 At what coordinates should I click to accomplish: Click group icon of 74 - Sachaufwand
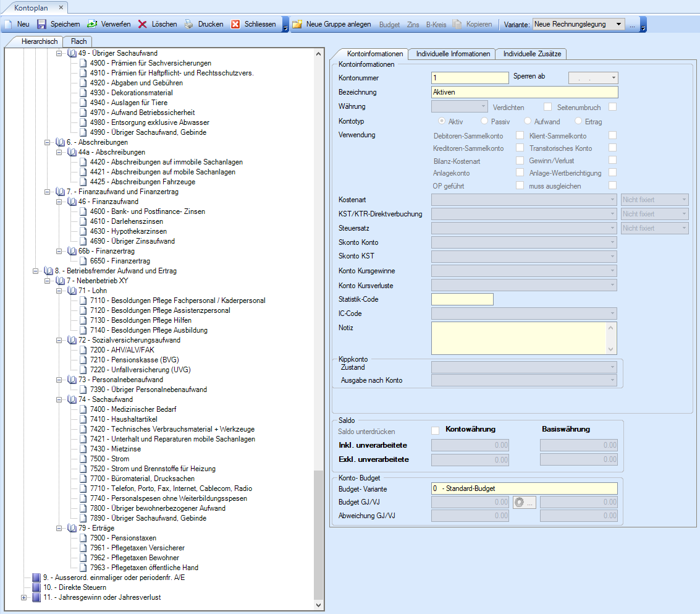coord(72,399)
